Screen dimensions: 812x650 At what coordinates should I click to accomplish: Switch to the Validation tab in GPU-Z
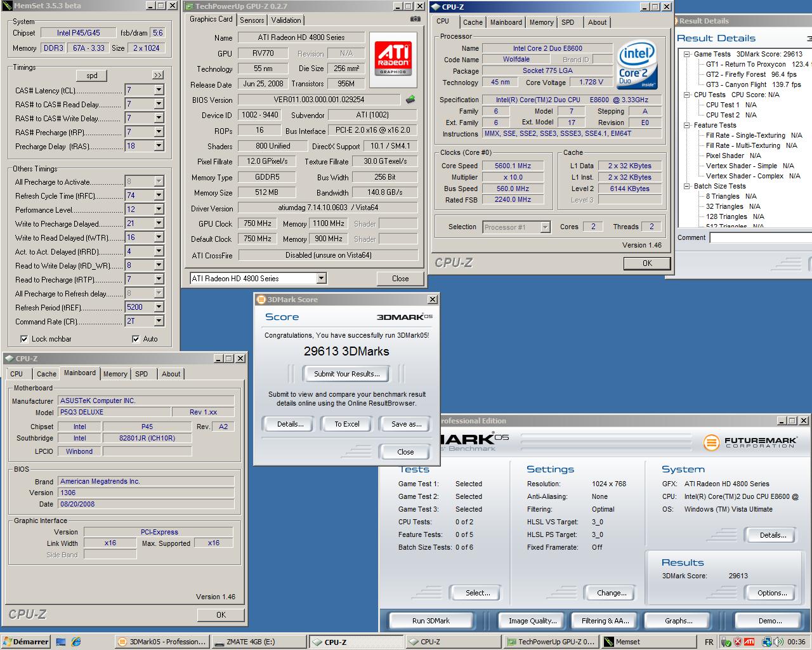point(286,20)
